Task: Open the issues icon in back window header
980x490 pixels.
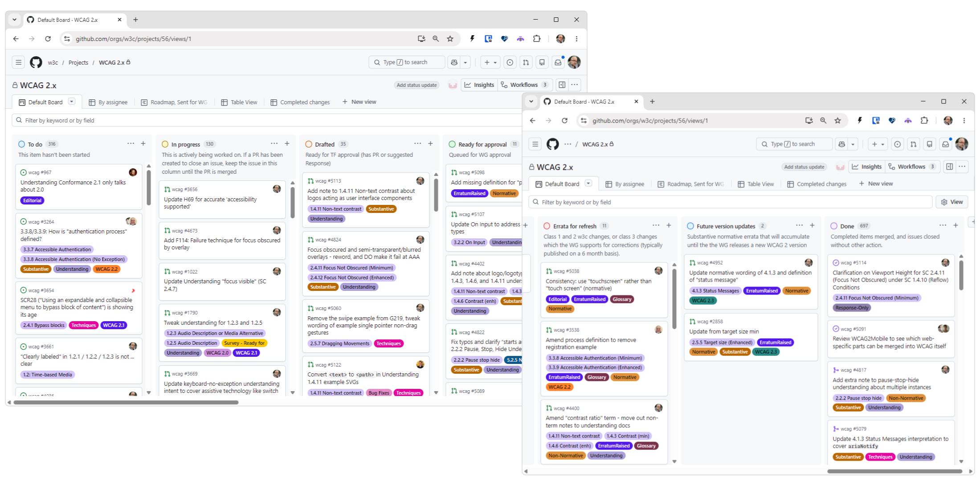Action: pos(510,62)
